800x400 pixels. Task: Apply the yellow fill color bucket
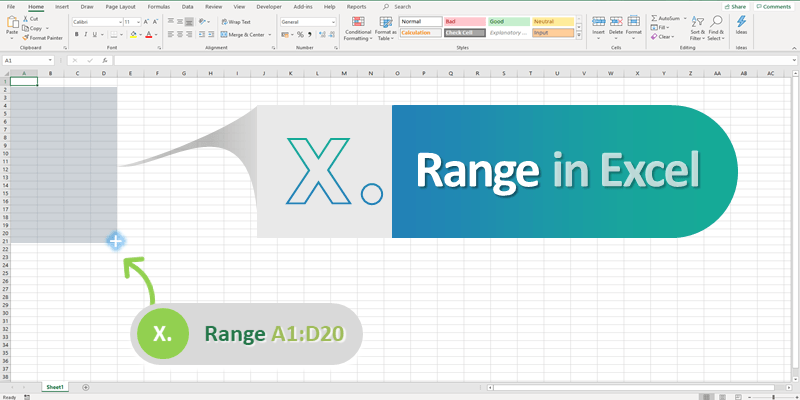click(133, 35)
